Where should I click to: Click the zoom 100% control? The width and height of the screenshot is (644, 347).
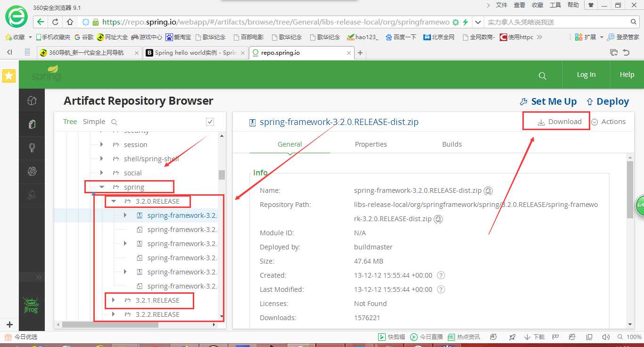click(629, 337)
